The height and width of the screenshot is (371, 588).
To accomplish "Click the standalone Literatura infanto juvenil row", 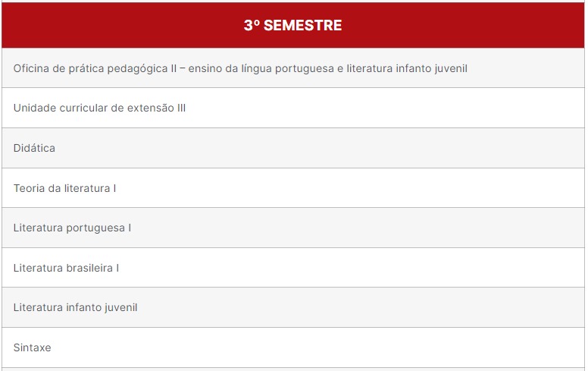I will [293, 307].
